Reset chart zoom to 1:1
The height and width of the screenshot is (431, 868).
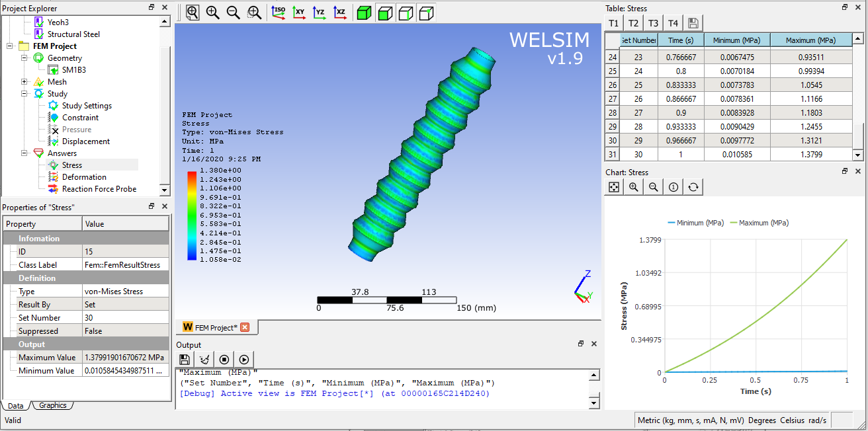(x=673, y=187)
